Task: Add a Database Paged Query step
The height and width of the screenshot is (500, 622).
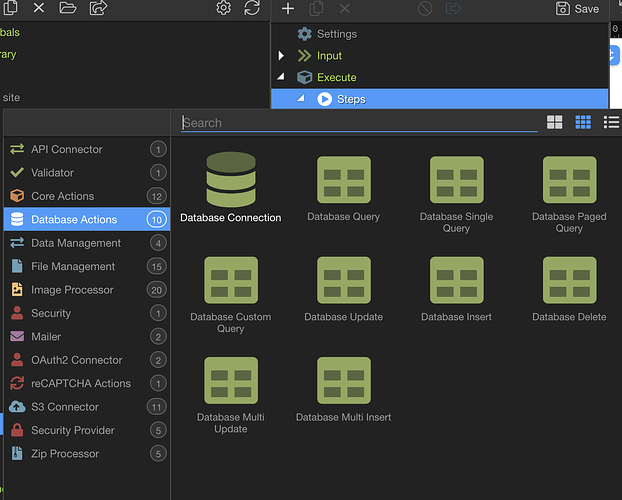Action: 569,180
